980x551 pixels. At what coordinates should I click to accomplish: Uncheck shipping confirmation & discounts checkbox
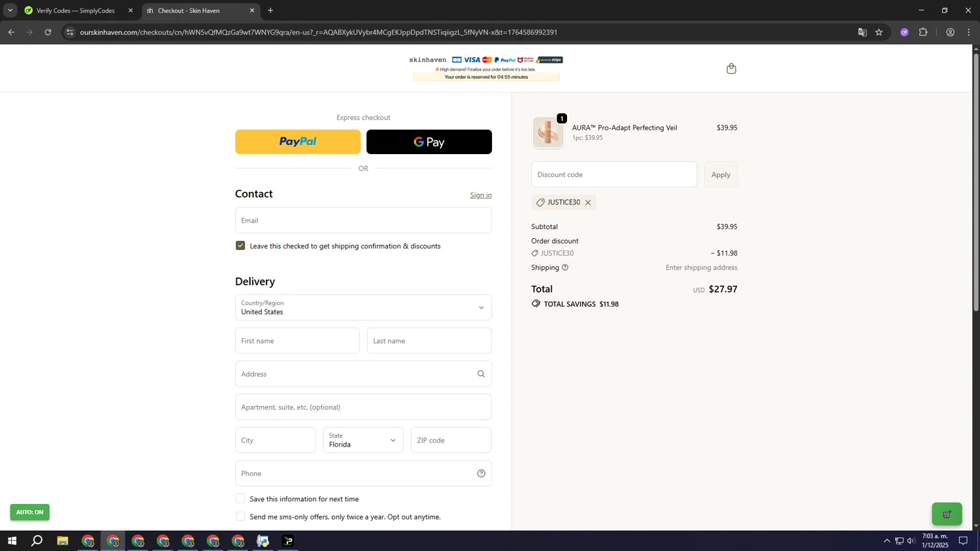(x=240, y=245)
